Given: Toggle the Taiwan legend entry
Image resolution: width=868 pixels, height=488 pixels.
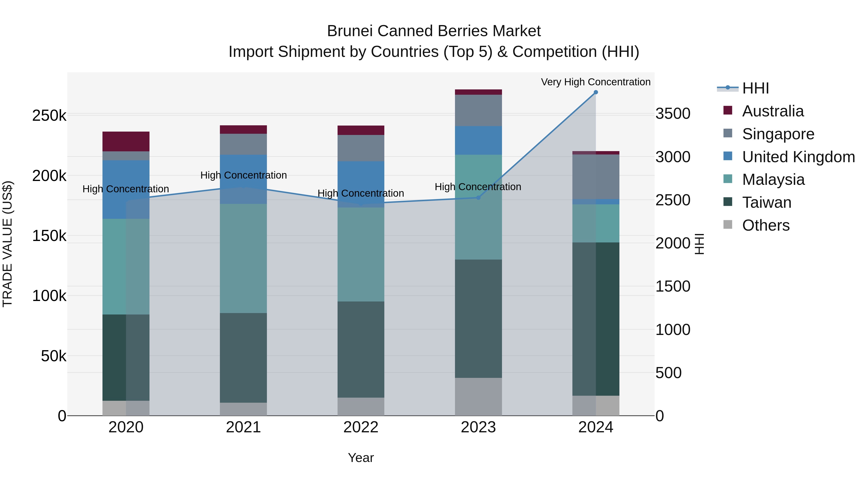Looking at the screenshot, I should (757, 202).
